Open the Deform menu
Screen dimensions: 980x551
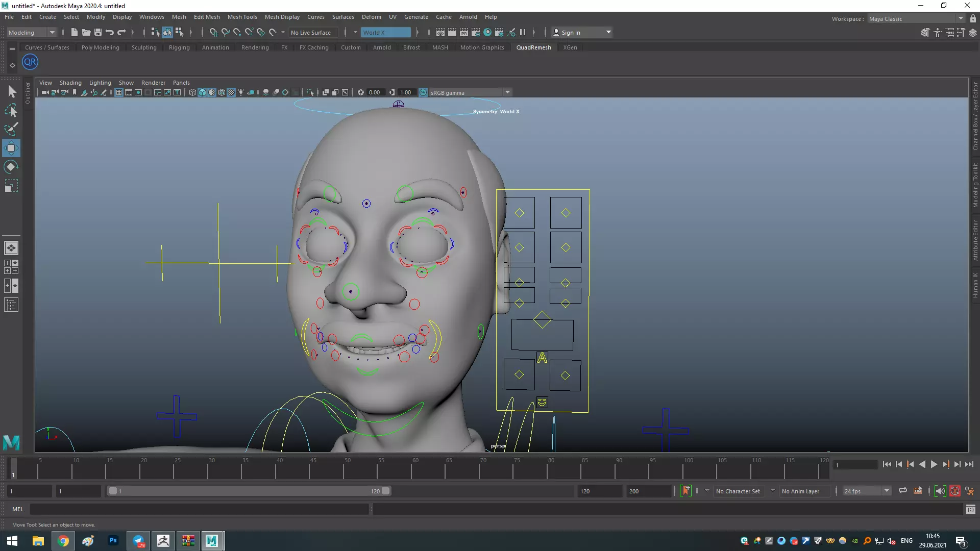click(x=371, y=17)
